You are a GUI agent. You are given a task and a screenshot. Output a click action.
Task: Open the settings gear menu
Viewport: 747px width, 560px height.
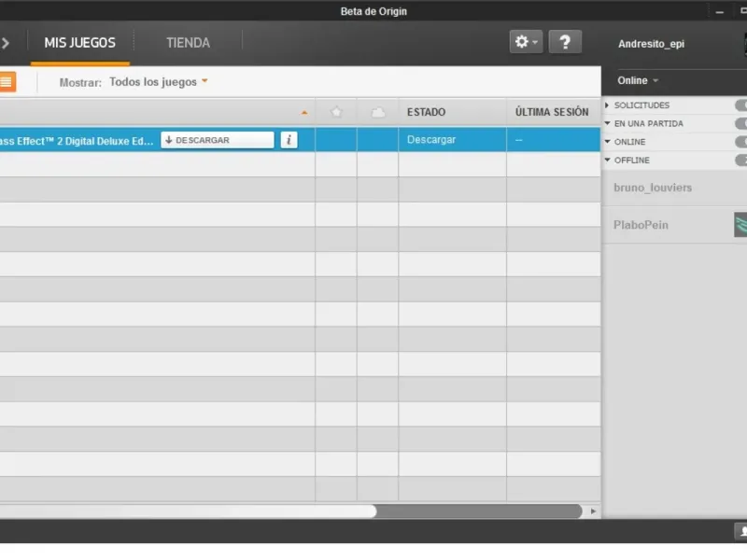point(526,42)
